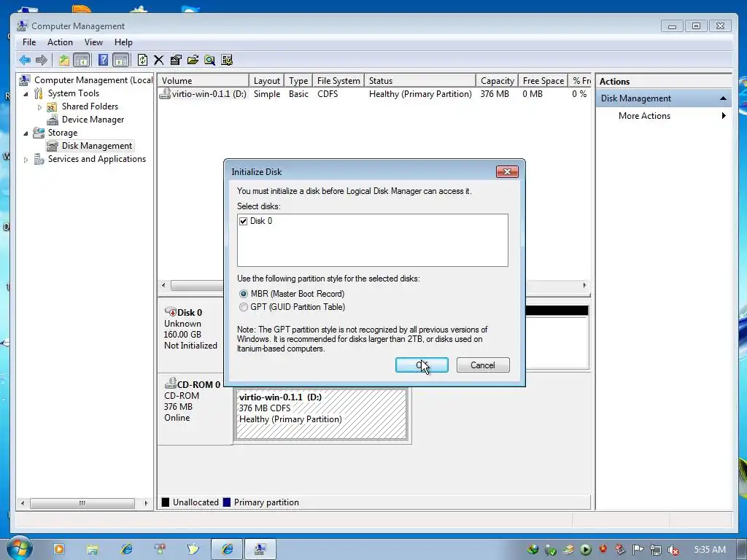Image resolution: width=747 pixels, height=560 pixels.
Task: Select Shared Folders tree item
Action: 90,106
